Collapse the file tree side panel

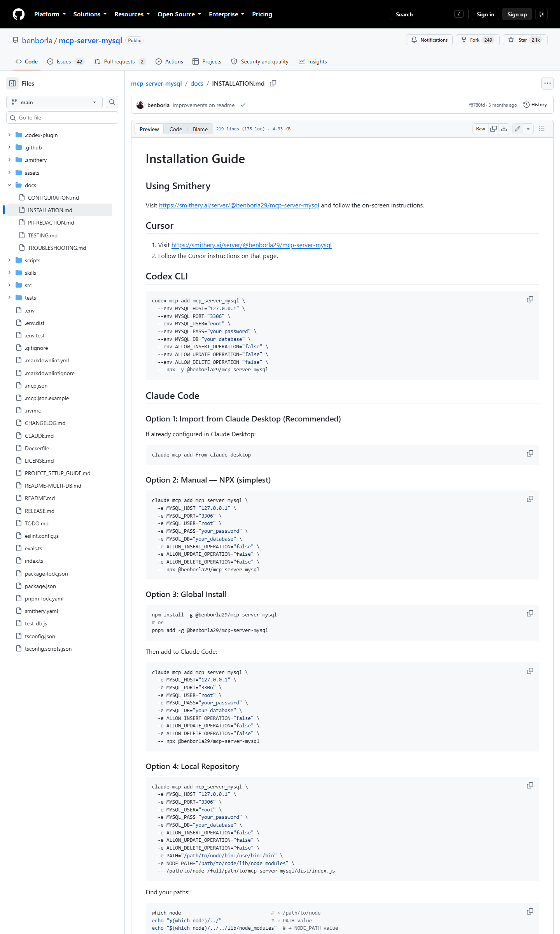(x=12, y=83)
